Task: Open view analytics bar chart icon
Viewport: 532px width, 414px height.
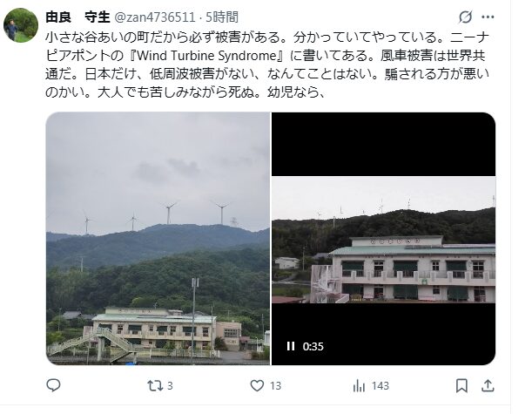Action: (359, 386)
